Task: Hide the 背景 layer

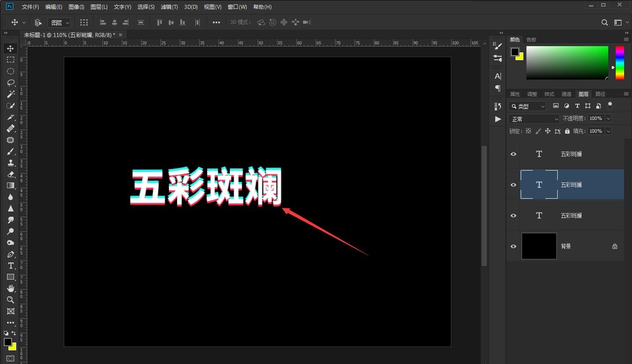Action: [x=513, y=246]
